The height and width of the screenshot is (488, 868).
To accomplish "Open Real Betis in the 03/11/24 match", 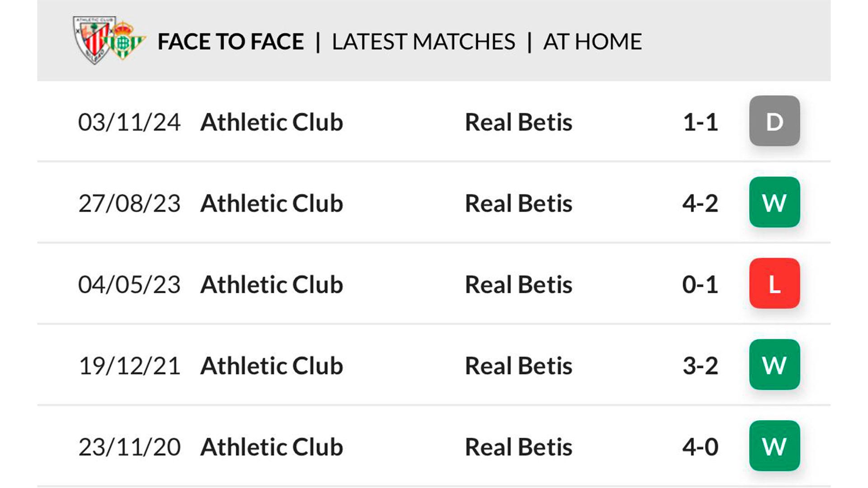I will tap(519, 122).
